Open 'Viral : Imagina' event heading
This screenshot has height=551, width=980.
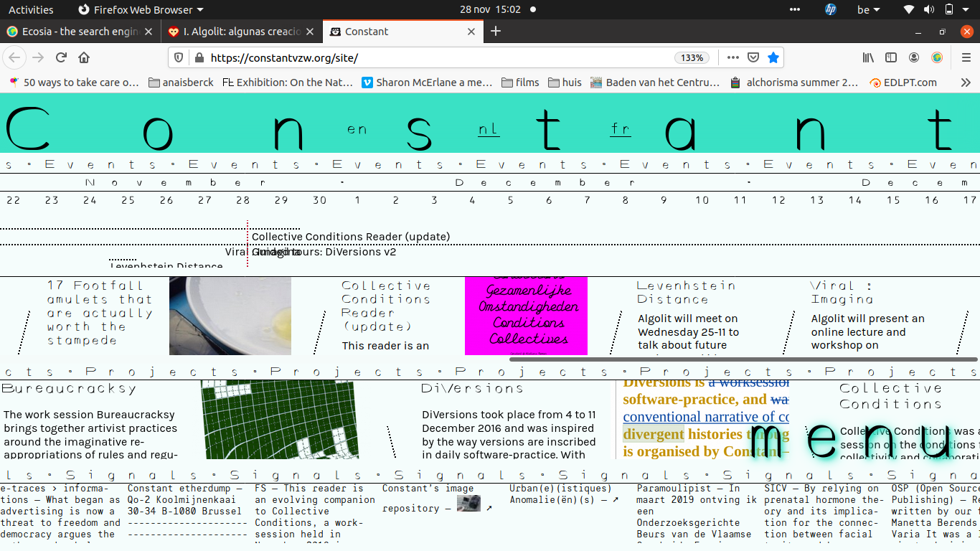tap(842, 292)
